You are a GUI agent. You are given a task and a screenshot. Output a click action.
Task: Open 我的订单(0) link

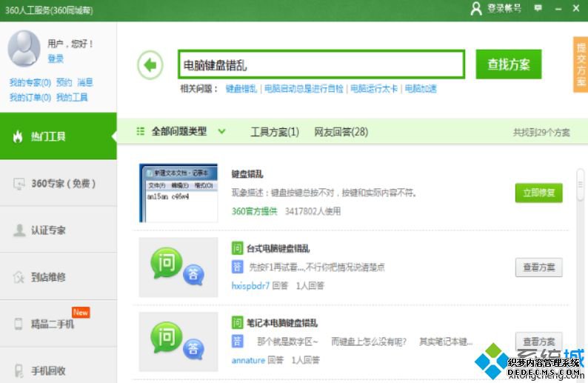tap(30, 98)
